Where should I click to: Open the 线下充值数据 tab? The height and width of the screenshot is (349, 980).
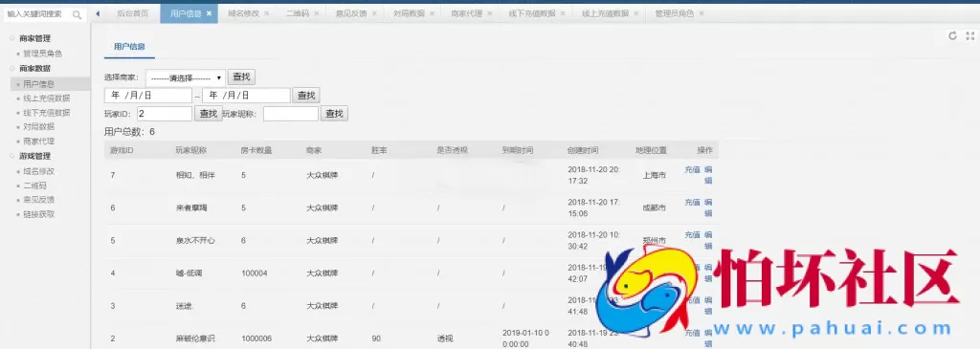[x=532, y=13]
